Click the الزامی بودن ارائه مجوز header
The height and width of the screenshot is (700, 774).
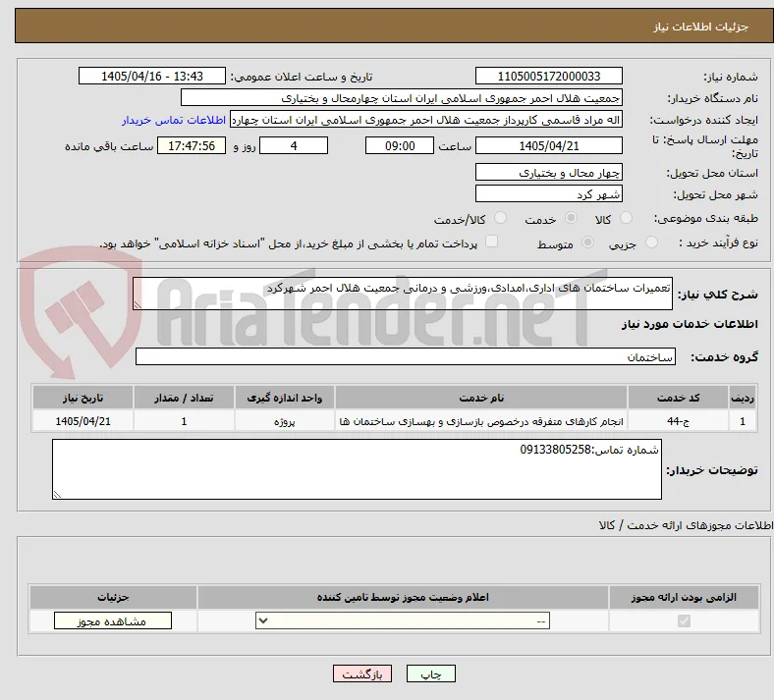point(684,597)
